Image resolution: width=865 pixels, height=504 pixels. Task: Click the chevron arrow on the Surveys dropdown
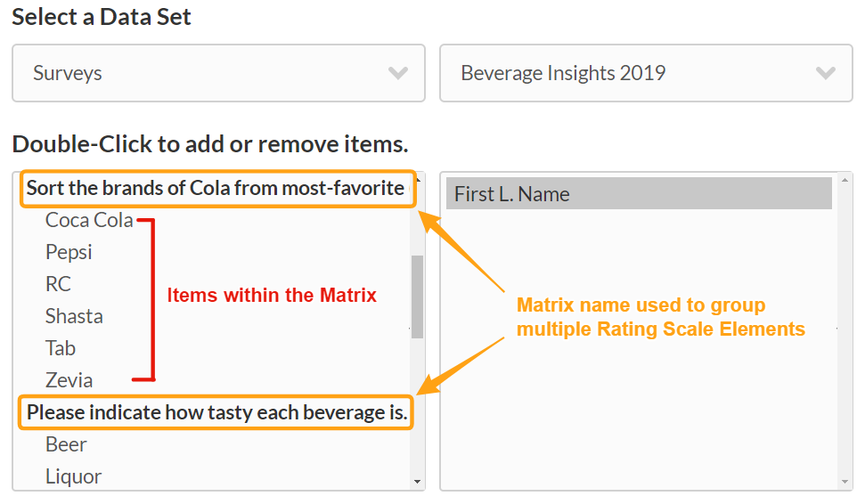[x=398, y=73]
